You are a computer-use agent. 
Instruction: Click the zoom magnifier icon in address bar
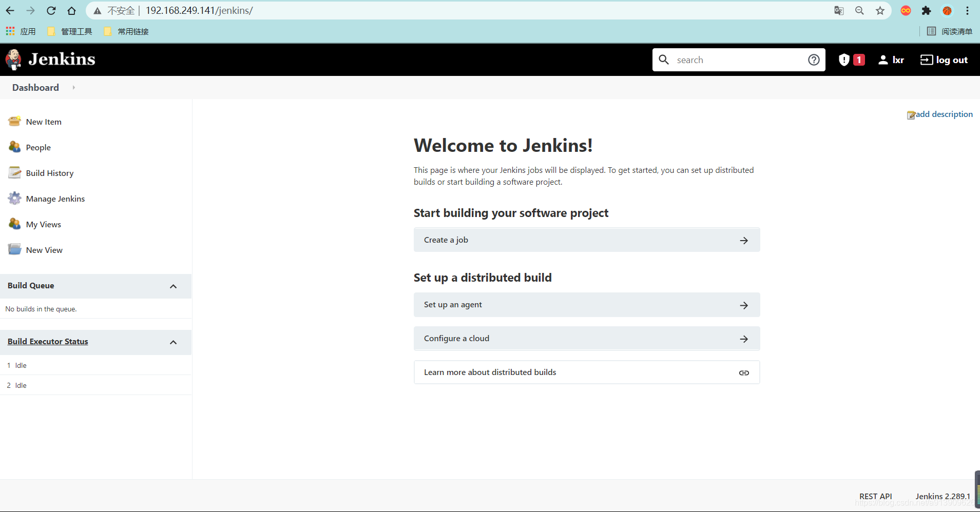[x=859, y=10]
